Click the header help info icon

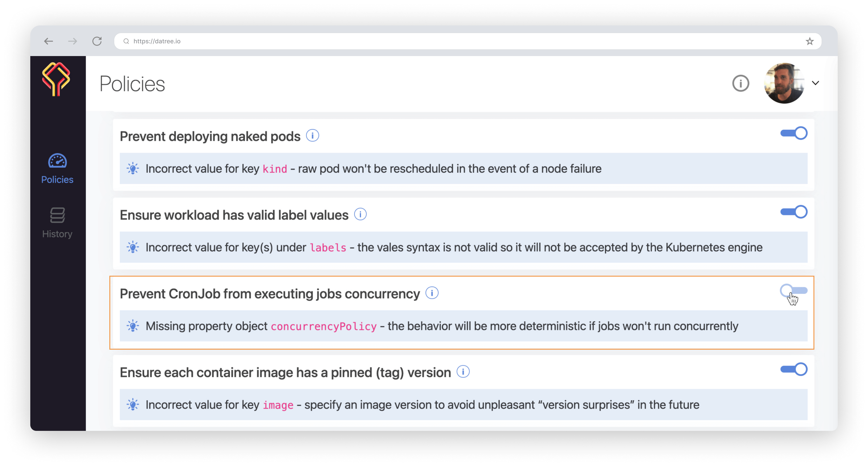coord(740,83)
